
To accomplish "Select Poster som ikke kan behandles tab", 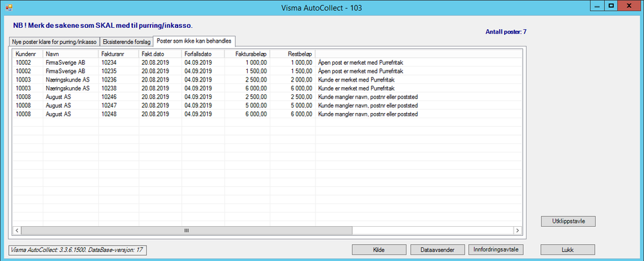I will (194, 41).
